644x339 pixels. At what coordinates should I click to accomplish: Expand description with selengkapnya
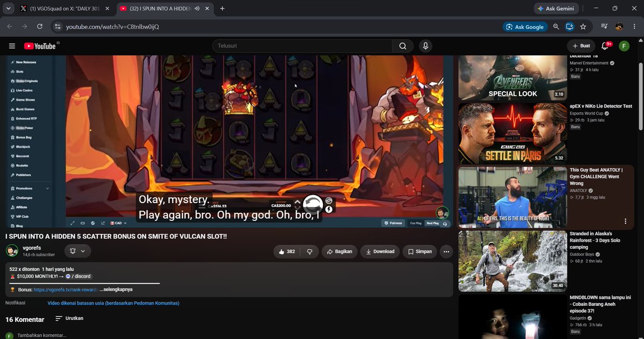116,290
